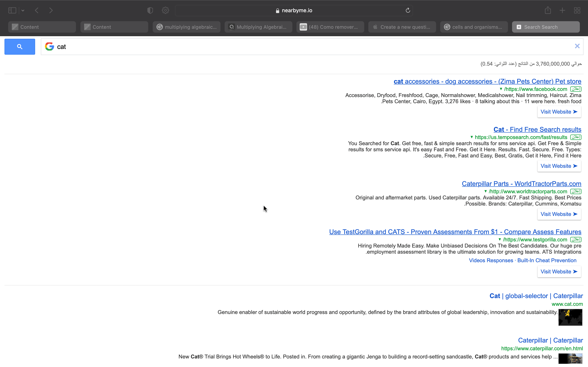Switch to the Como remover tab
The image size is (588, 367).
330,27
